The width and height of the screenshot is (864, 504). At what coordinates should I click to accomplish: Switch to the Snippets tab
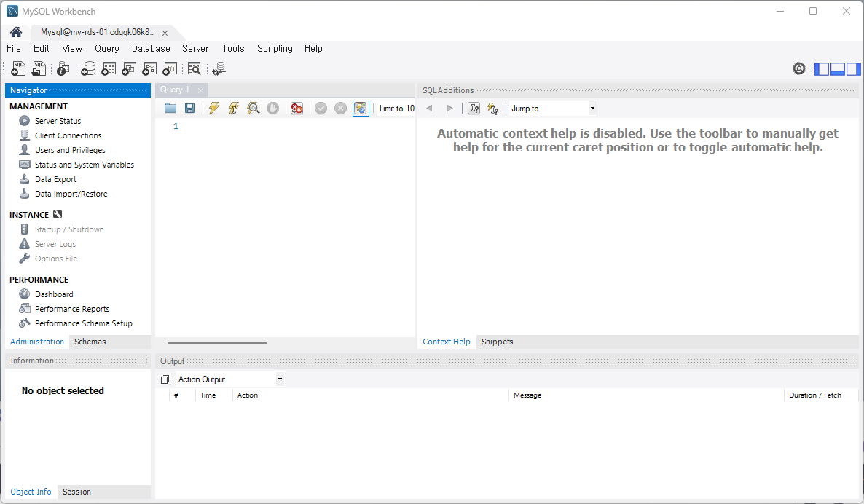pos(497,342)
